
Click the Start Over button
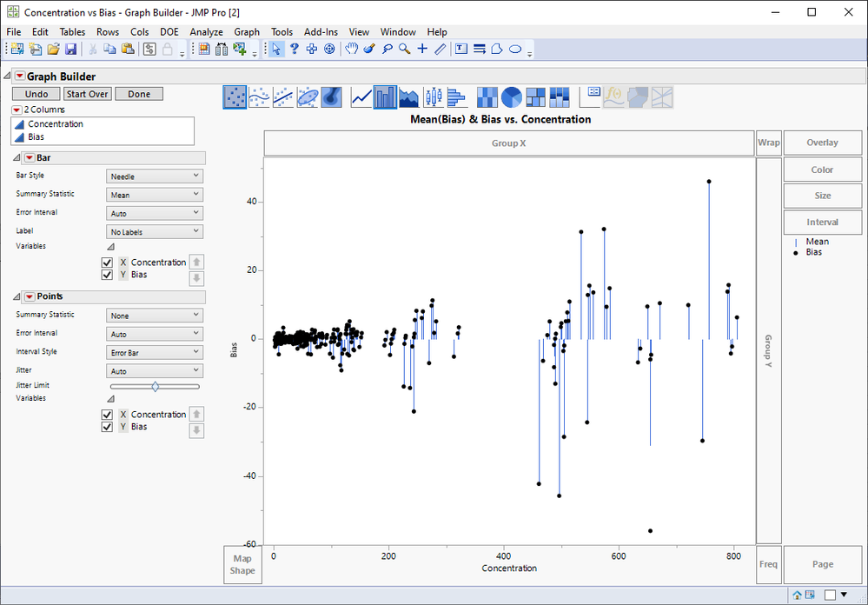88,94
